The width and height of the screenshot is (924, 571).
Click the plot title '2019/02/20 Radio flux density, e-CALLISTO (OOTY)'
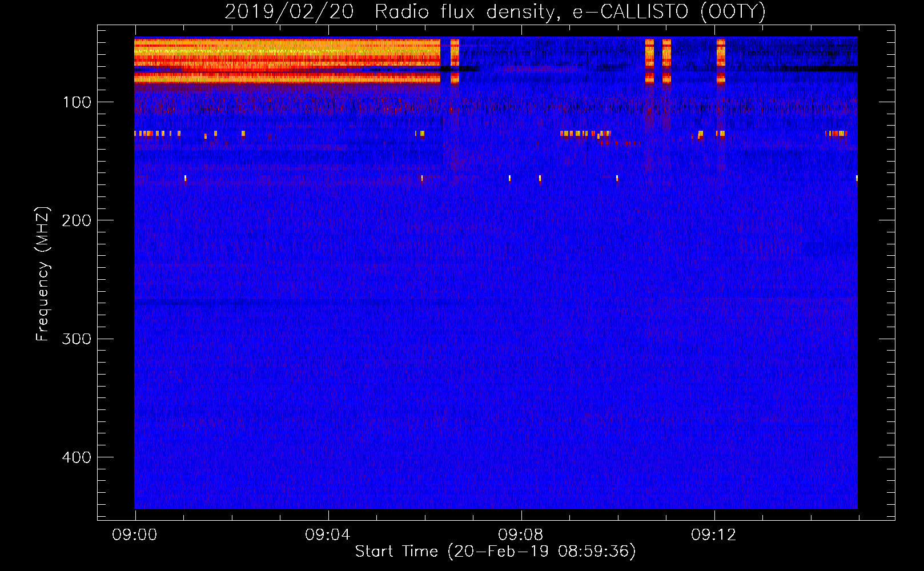(x=495, y=12)
